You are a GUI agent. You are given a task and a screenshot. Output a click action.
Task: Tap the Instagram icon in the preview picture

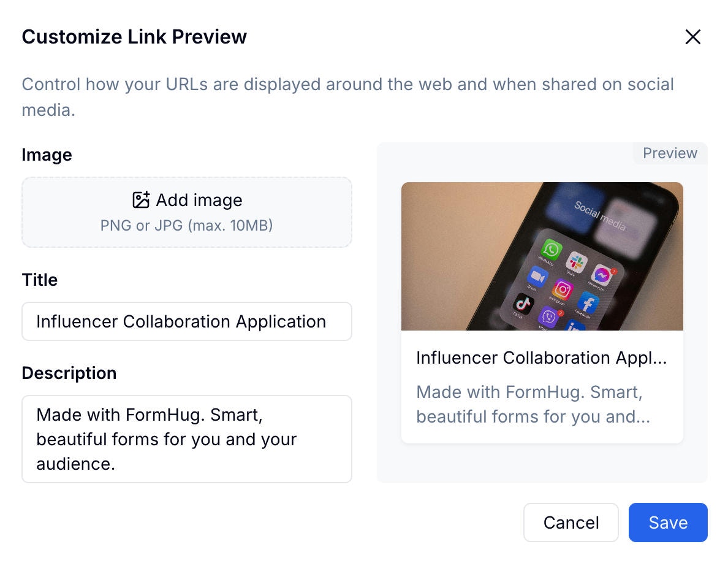562,289
